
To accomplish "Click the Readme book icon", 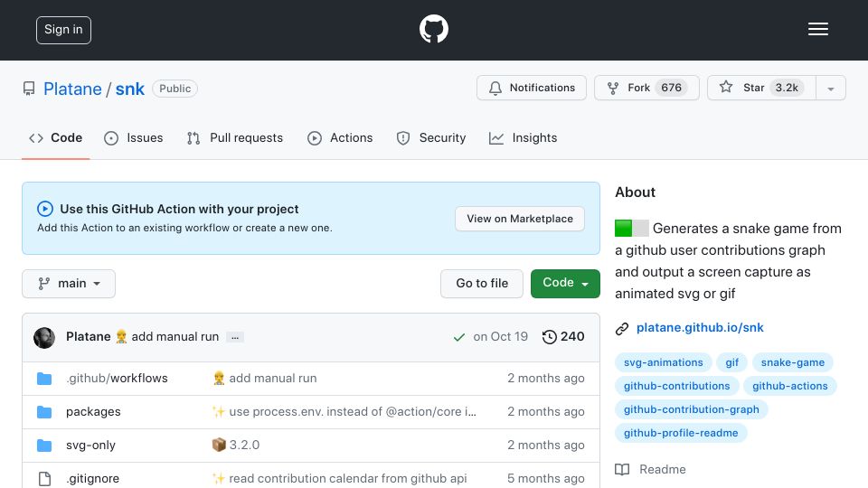I will pyautogui.click(x=622, y=470).
